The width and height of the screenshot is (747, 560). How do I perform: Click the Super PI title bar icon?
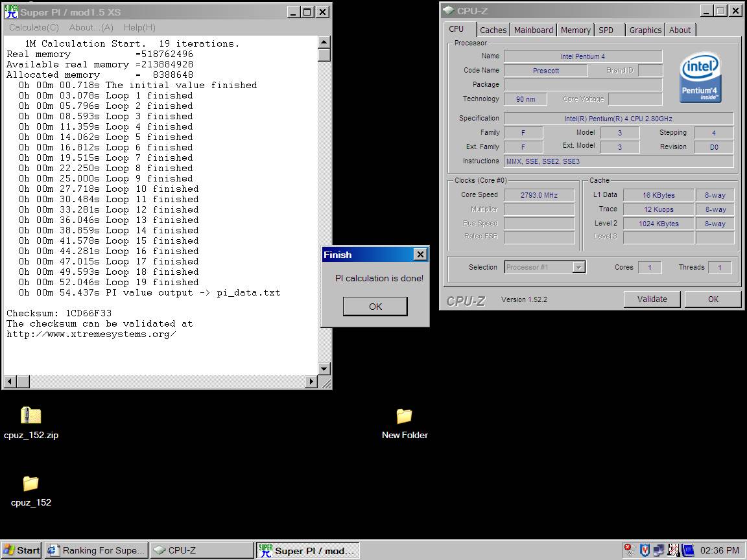tap(11, 12)
